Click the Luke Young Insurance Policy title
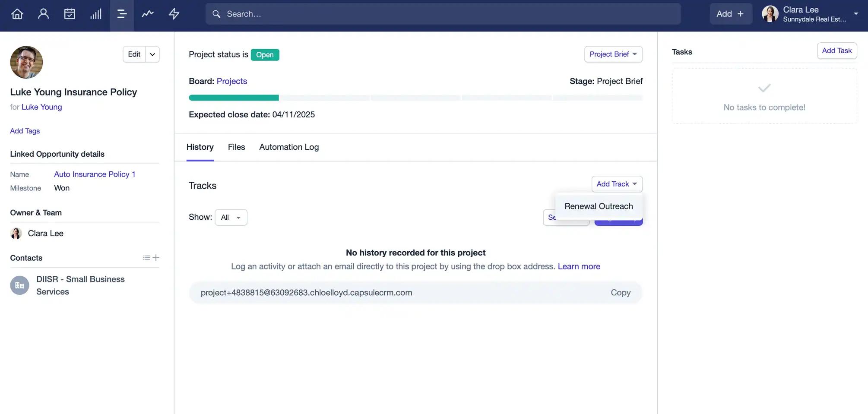868x414 pixels. coord(73,92)
